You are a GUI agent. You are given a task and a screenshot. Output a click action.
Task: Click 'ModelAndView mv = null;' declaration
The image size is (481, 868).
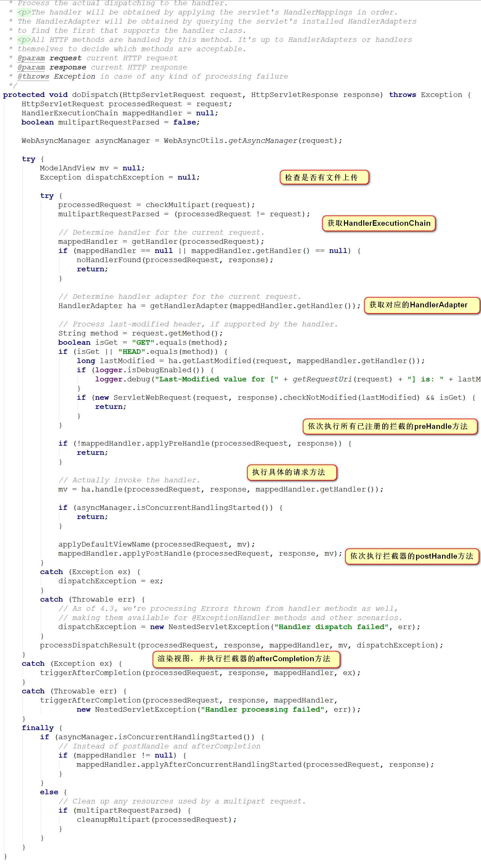(x=92, y=168)
